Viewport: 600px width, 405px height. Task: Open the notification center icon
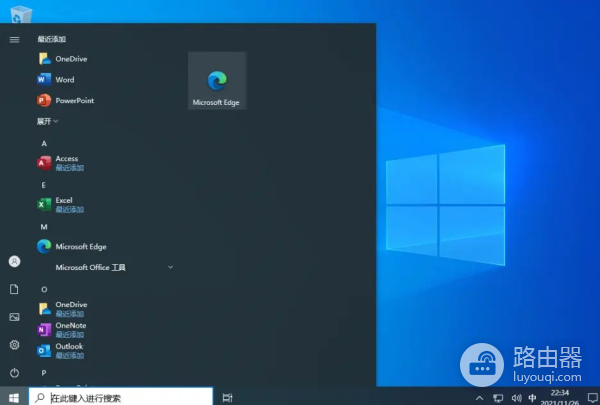pos(592,398)
